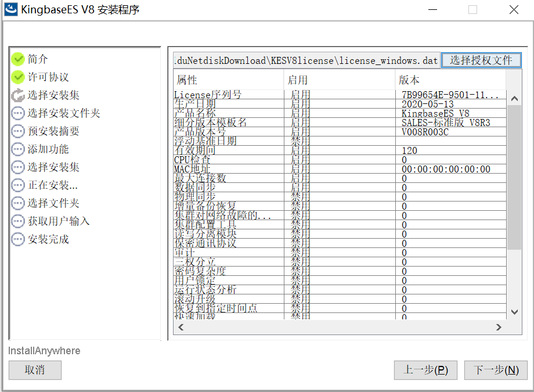Click the KingbaseES V8 product value

point(435,113)
